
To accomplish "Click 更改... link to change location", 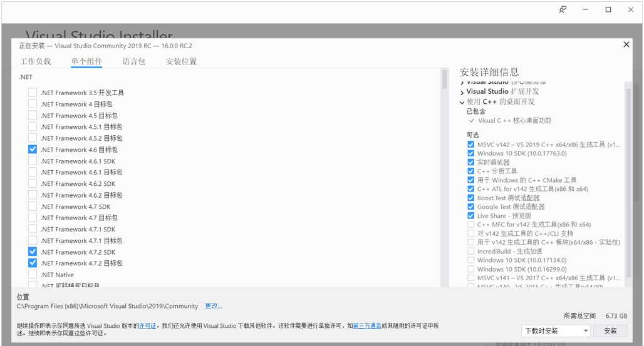I will click(x=213, y=306).
